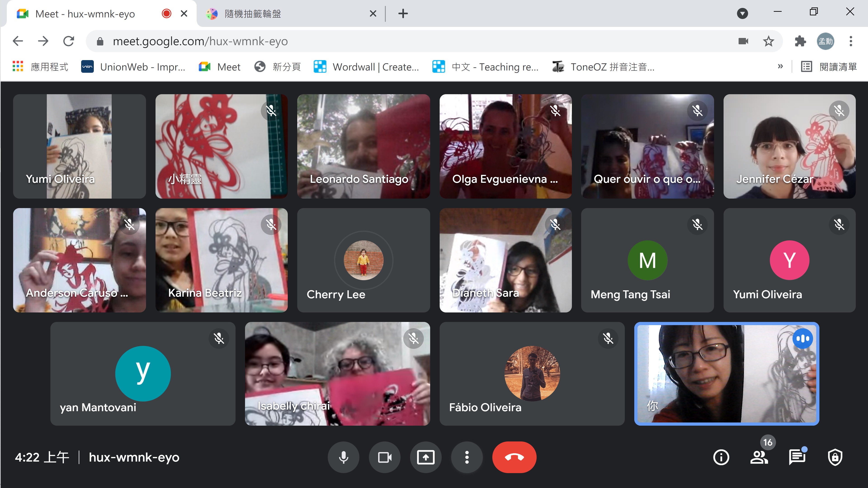Open the Chrome extensions puzzle icon
Viewport: 868px width, 488px height.
(x=800, y=41)
